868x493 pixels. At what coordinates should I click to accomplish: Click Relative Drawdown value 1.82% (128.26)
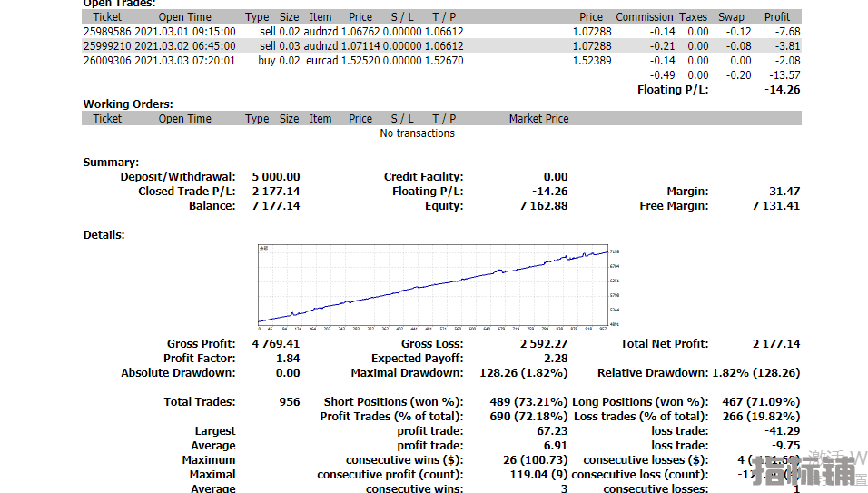(x=755, y=373)
